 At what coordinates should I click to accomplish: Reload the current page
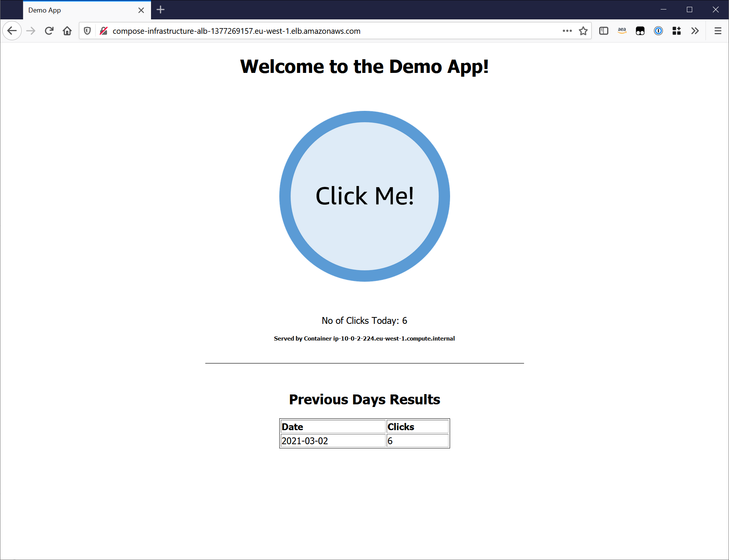click(49, 31)
